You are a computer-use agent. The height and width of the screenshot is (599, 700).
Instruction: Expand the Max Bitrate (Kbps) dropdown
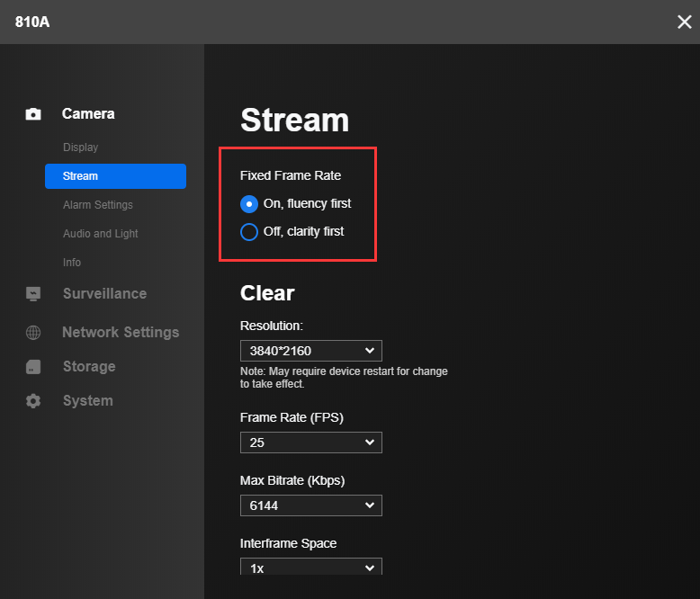(310, 505)
